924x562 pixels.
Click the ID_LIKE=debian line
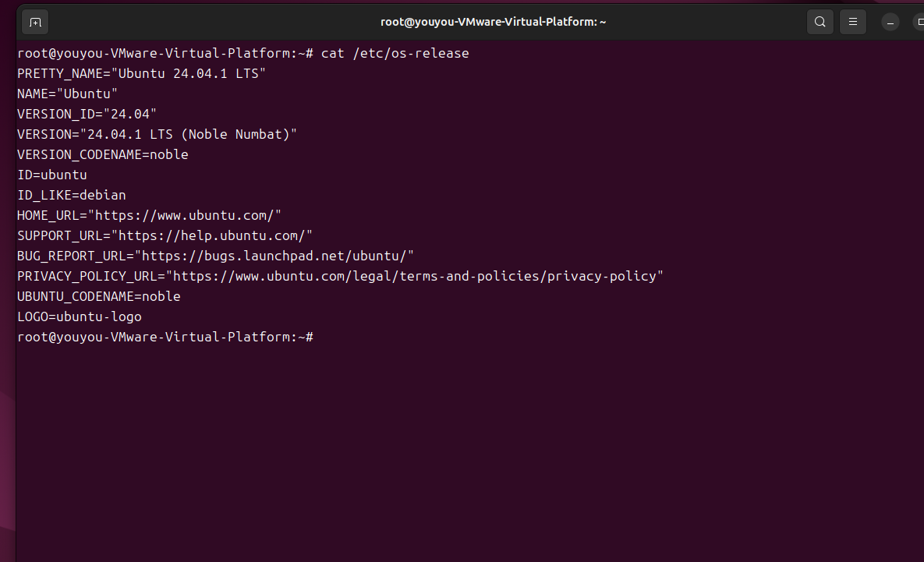[x=71, y=195]
